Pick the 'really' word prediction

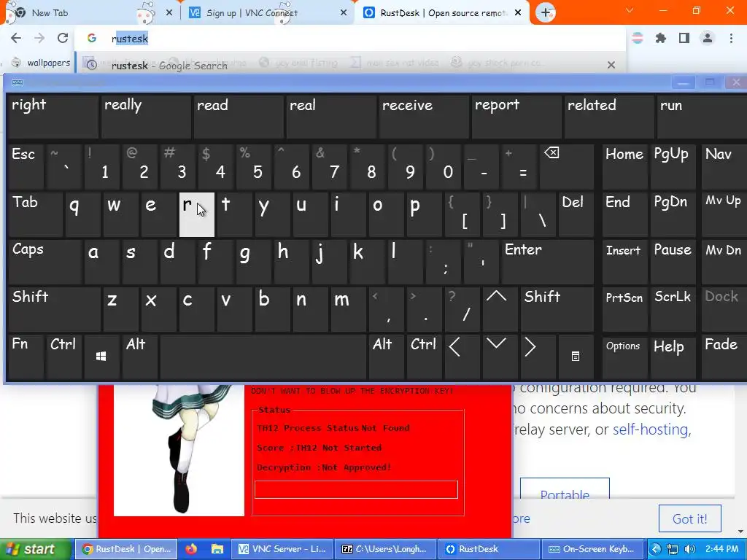click(146, 117)
